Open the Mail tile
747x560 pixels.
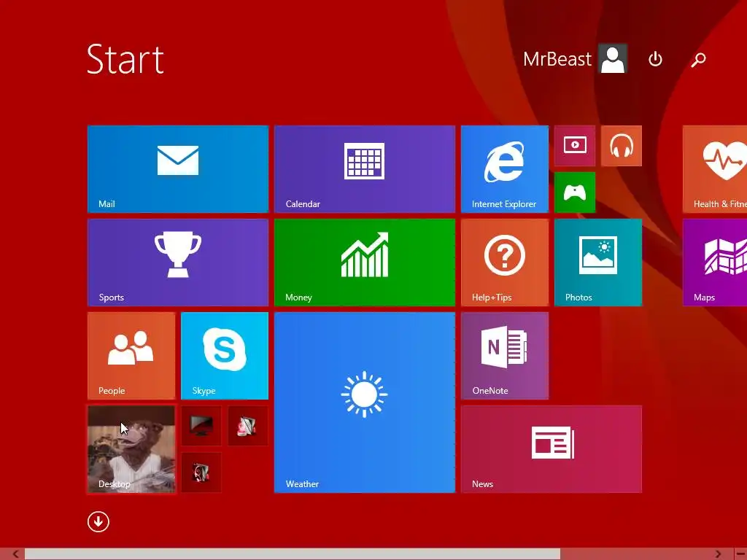point(178,169)
